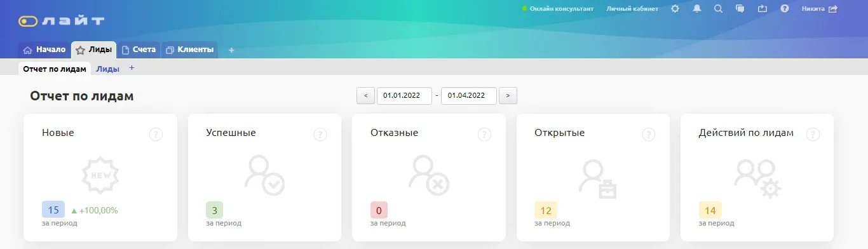This screenshot has height=249, width=868.
Task: Select the Лиды main tab
Action: (x=93, y=50)
